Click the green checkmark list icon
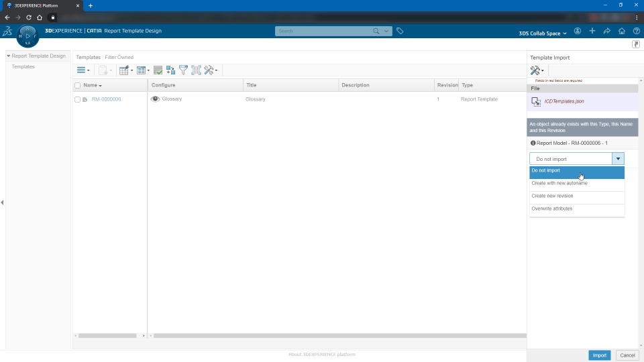Viewport: 644px width, 362px height. point(158,70)
